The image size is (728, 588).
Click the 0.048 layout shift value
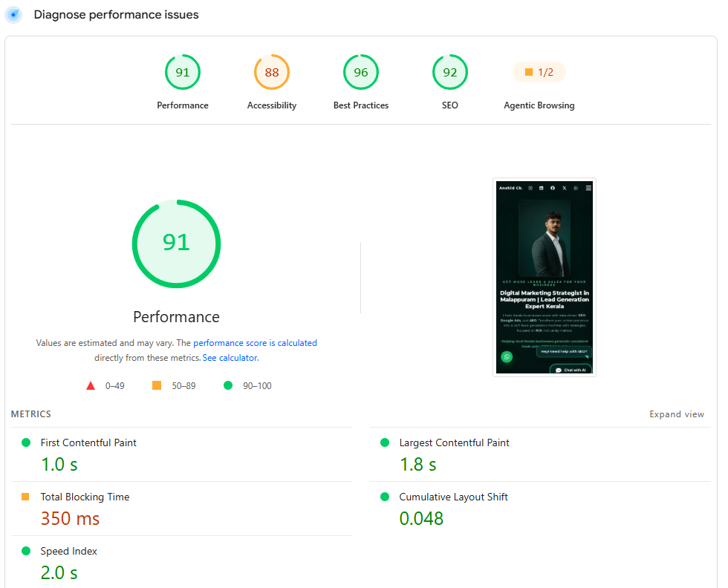[x=421, y=518]
